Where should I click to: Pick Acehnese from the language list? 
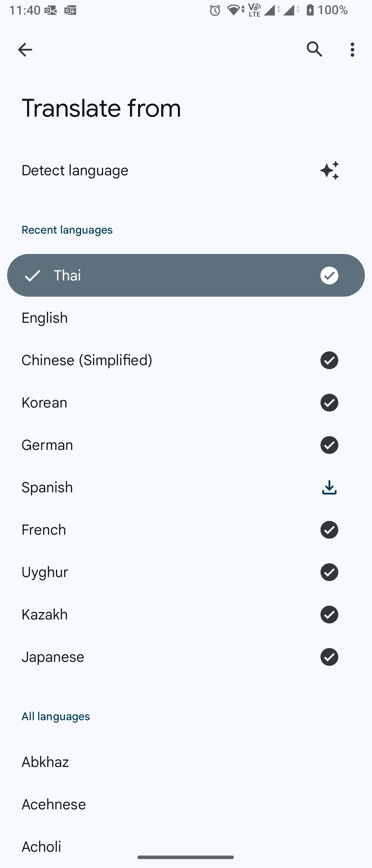pyautogui.click(x=54, y=804)
